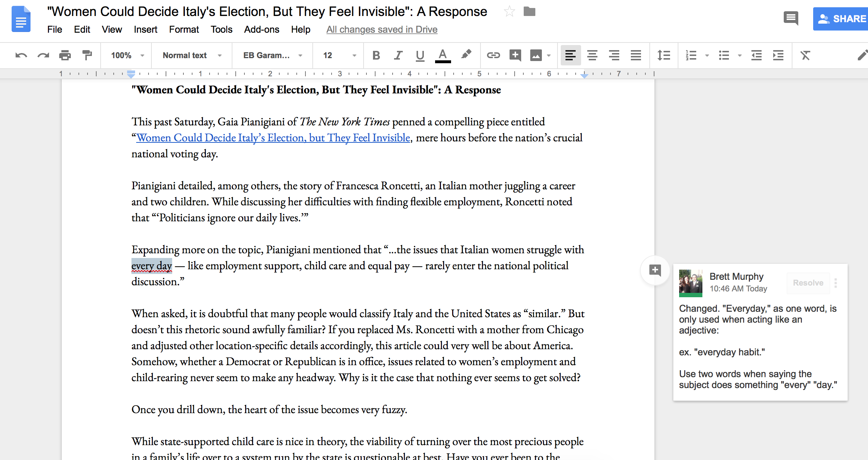
Task: Open the Normal text style dropdown
Action: [192, 55]
